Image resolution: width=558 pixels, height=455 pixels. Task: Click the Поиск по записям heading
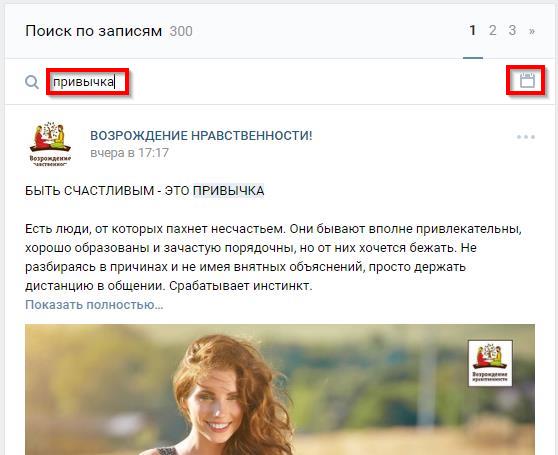[x=94, y=31]
